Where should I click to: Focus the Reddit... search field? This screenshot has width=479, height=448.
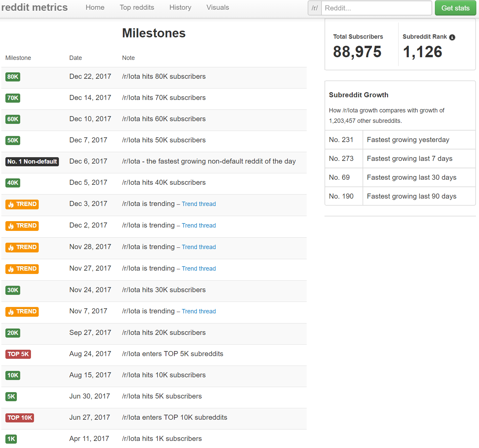pos(377,8)
